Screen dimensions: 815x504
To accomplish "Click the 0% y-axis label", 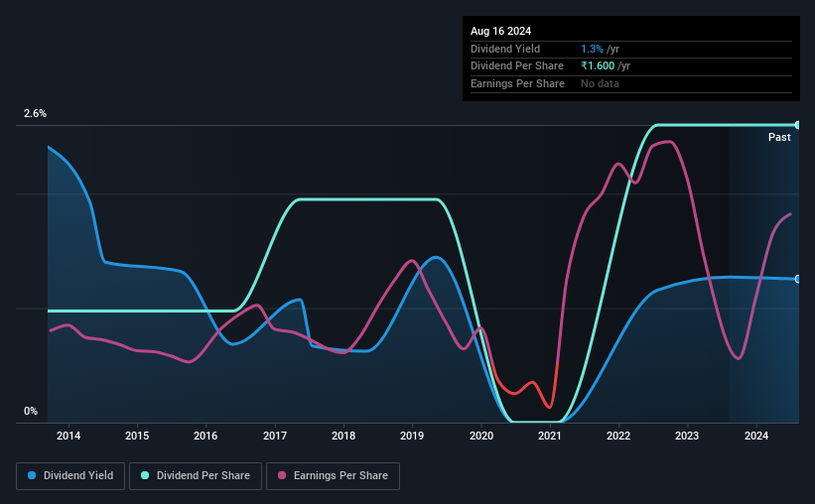I will 31,411.
